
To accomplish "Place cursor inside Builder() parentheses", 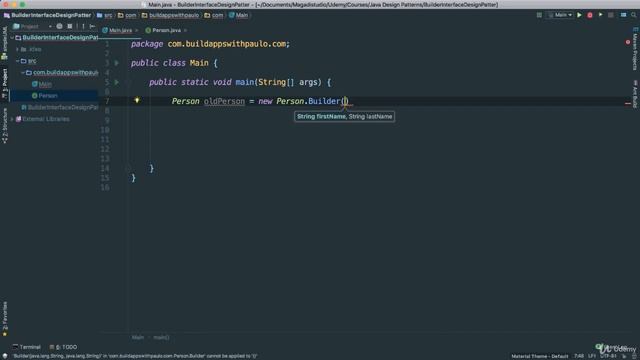I will [x=345, y=101].
